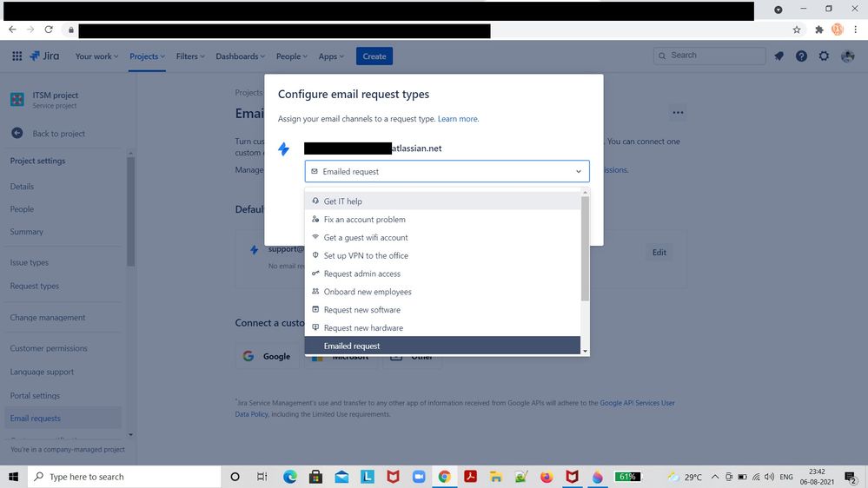Viewport: 868px width, 488px height.
Task: Expand the Your work menu
Action: (96, 56)
